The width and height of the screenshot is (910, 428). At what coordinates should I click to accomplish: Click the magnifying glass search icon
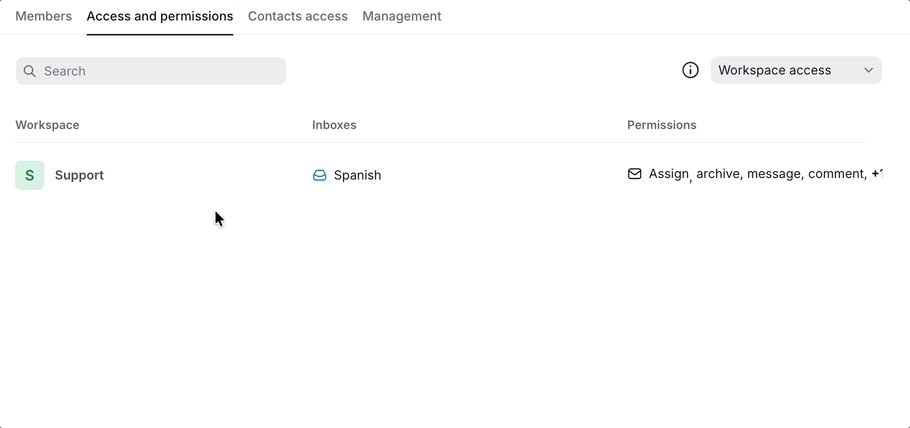pyautogui.click(x=30, y=71)
